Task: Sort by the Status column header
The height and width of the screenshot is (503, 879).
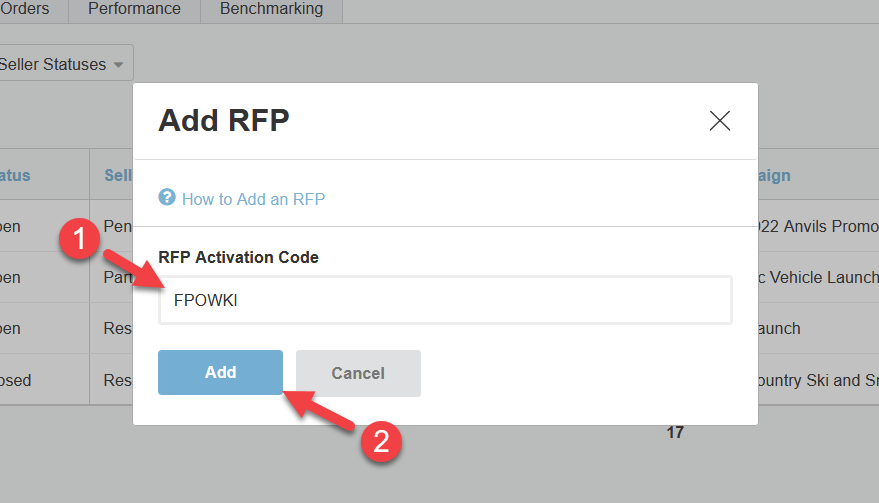Action: tap(15, 175)
